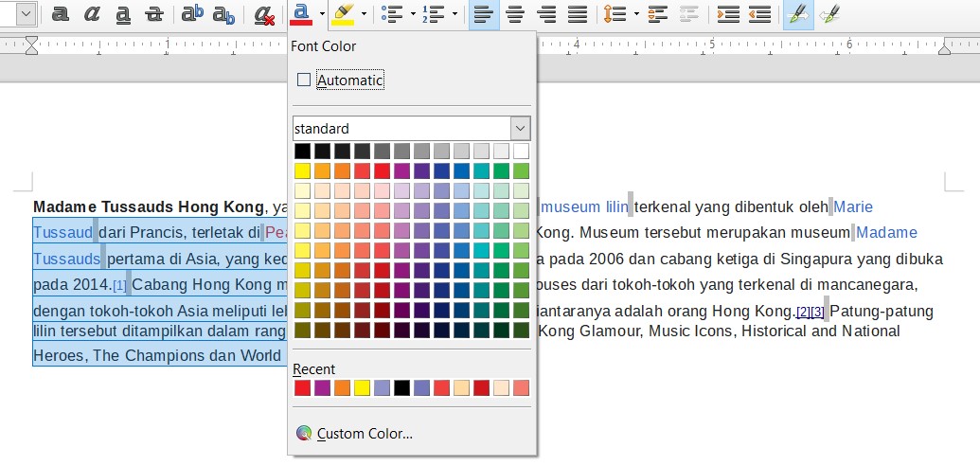Click the 'Heroes, The Champions dan World' text
This screenshot has height=466, width=980.
(157, 356)
